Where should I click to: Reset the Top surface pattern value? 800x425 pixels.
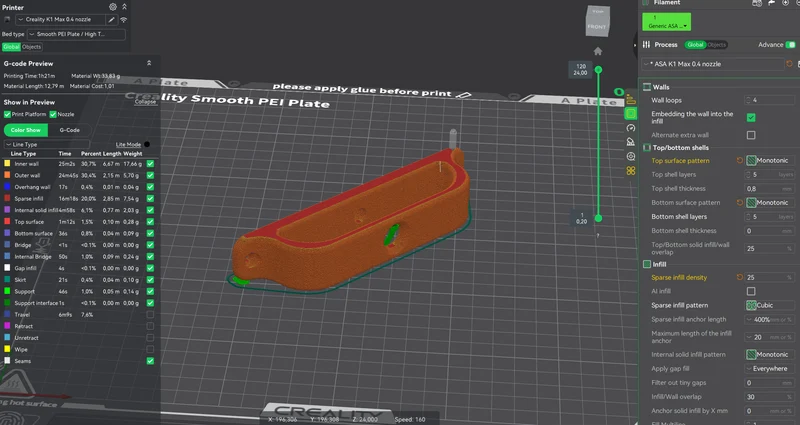[739, 160]
